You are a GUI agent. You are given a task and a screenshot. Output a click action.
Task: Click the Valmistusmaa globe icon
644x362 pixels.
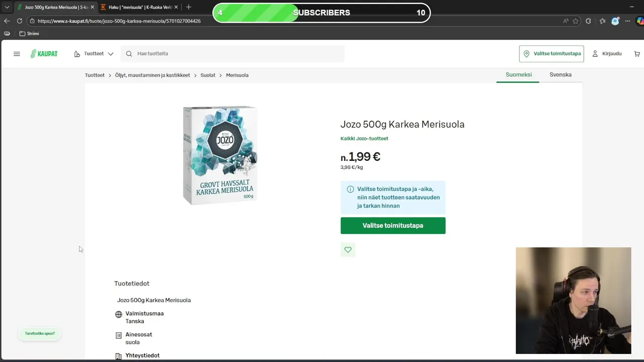[x=119, y=315]
